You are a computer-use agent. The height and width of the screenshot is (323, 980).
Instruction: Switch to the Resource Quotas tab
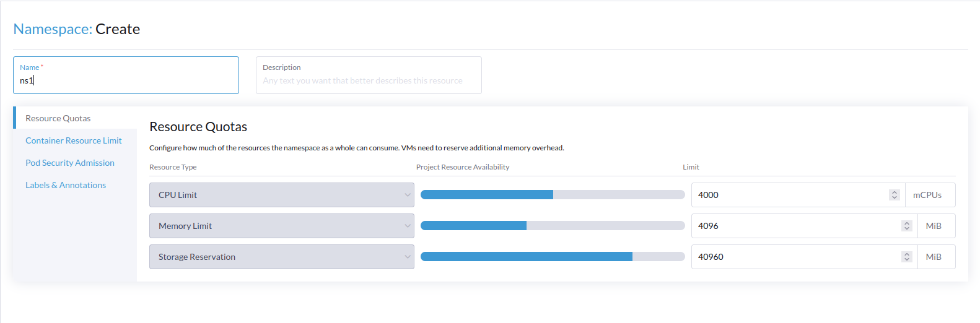58,118
